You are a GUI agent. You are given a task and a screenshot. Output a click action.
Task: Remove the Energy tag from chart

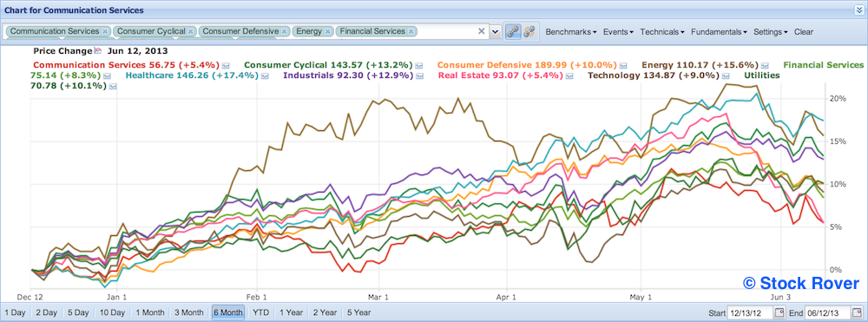click(328, 31)
